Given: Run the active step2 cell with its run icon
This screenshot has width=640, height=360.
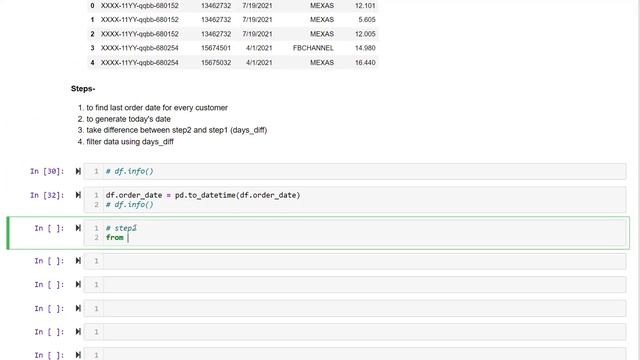Looking at the screenshot, I should coord(78,228).
